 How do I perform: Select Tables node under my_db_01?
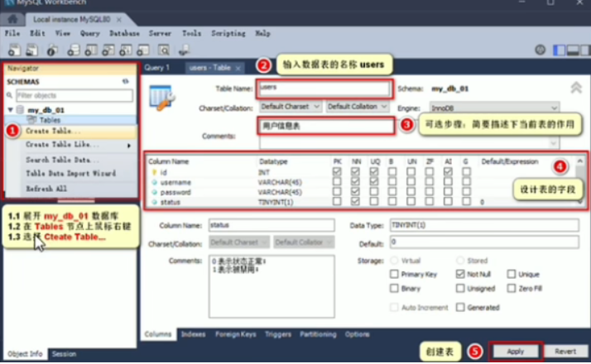click(50, 120)
